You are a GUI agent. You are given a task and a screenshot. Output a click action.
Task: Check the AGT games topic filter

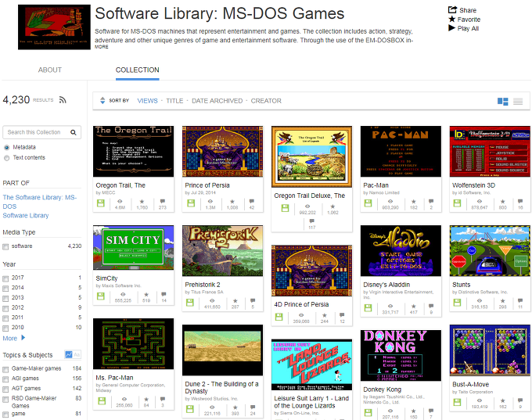pos(5,389)
